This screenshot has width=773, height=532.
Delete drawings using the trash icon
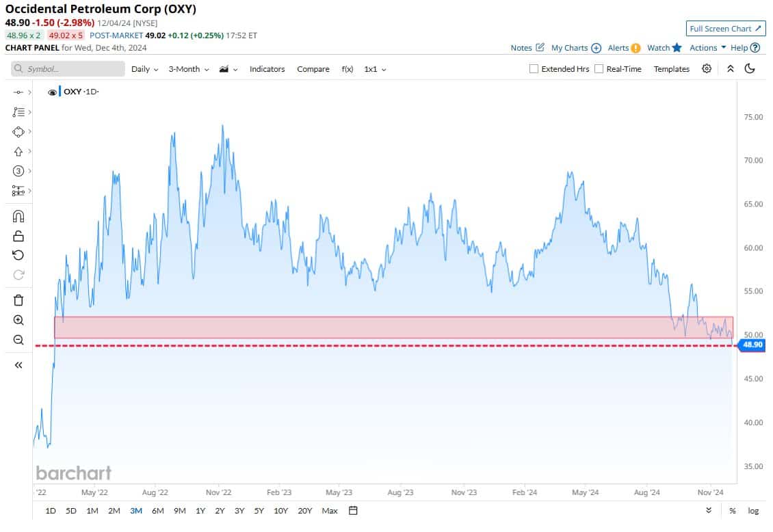[18, 300]
